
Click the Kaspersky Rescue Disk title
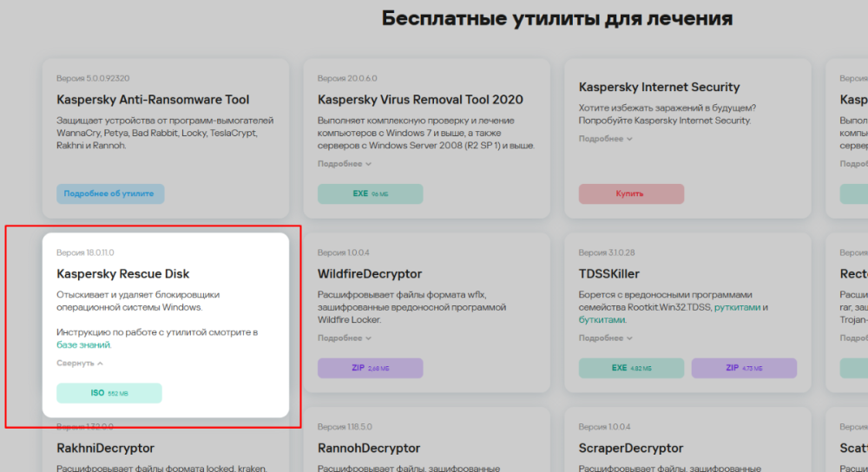pos(123,274)
